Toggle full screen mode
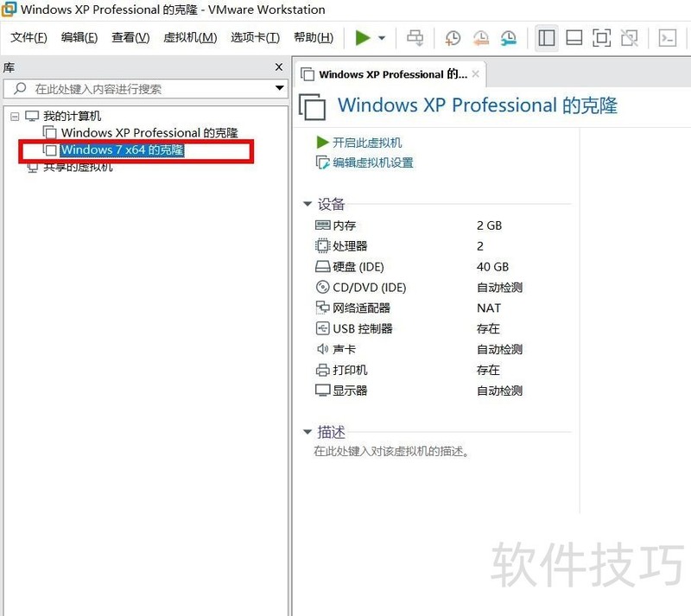691x616 pixels. click(x=604, y=37)
